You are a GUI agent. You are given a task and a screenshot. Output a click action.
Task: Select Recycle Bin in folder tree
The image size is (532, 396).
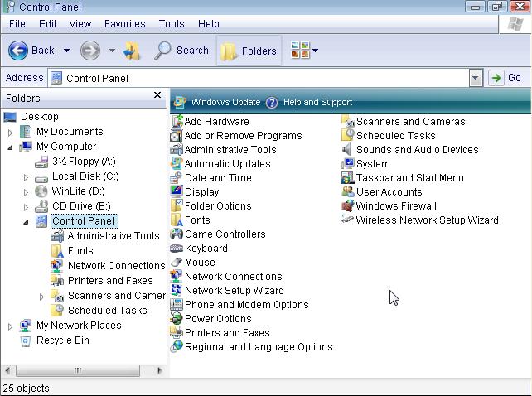coord(62,340)
